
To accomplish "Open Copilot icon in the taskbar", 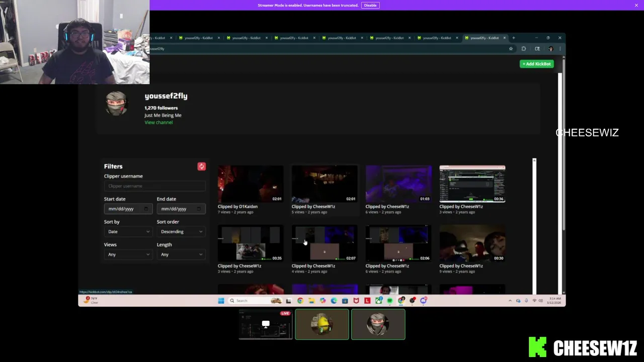I will (x=323, y=301).
